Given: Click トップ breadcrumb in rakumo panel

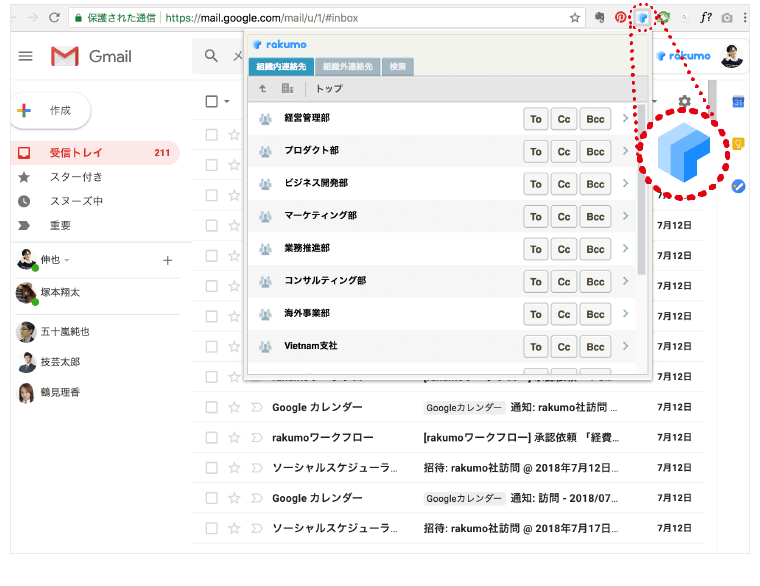Looking at the screenshot, I should coord(329,89).
